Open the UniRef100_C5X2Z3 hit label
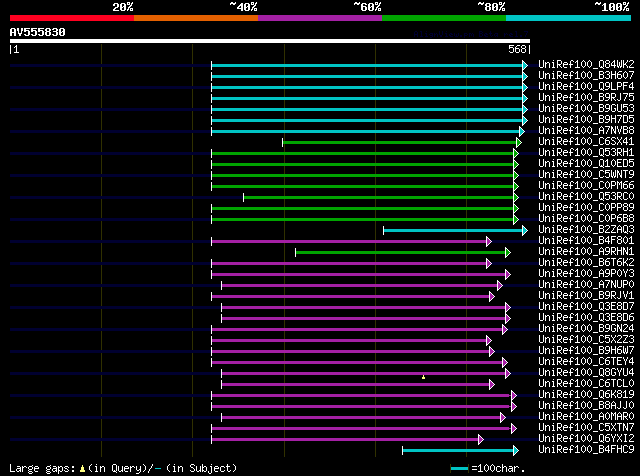 (586, 340)
